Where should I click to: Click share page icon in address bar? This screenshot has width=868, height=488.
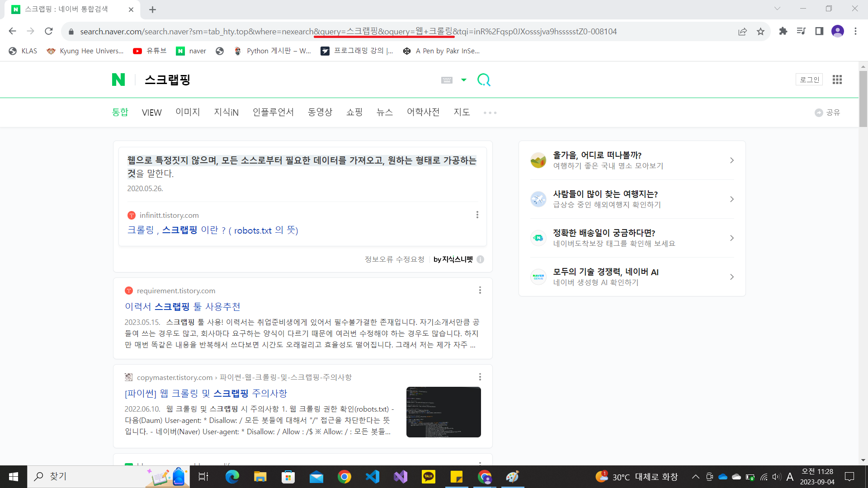742,31
